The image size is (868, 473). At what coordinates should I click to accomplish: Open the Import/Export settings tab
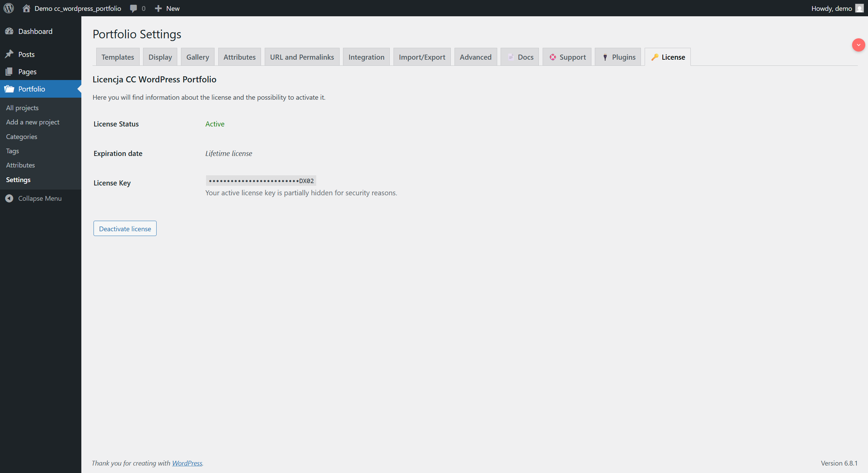pyautogui.click(x=422, y=57)
